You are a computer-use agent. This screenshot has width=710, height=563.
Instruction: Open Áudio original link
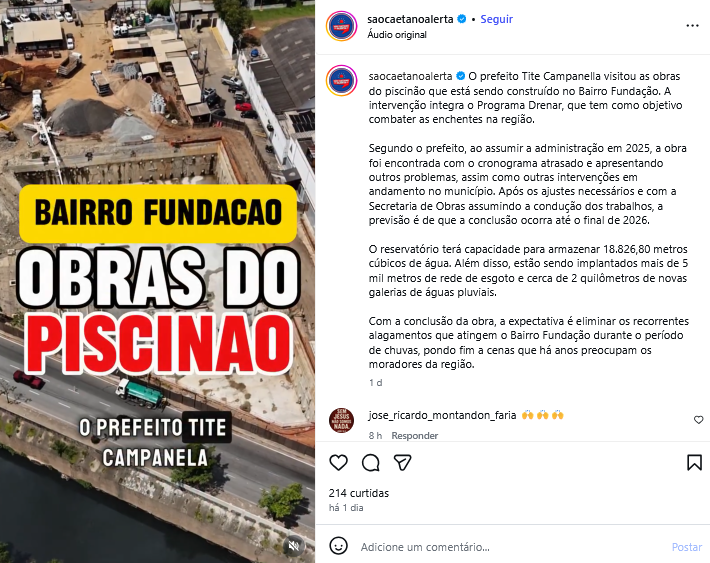pyautogui.click(x=397, y=35)
